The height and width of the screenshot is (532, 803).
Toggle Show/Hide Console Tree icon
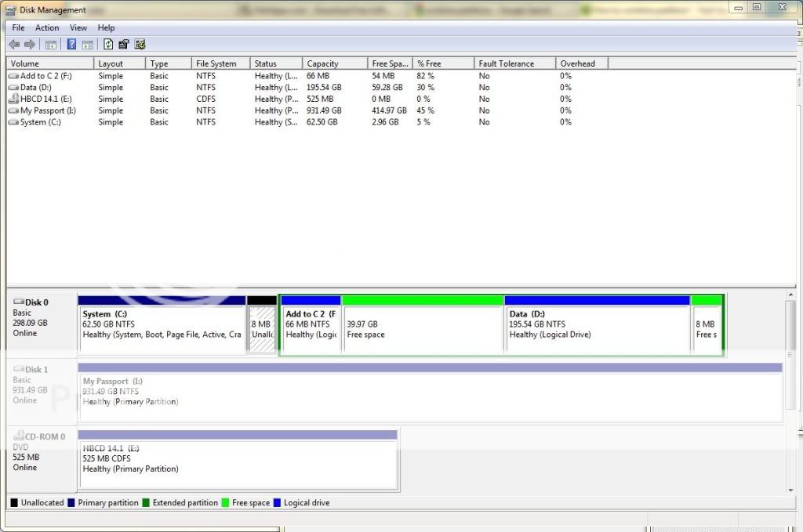pos(50,45)
